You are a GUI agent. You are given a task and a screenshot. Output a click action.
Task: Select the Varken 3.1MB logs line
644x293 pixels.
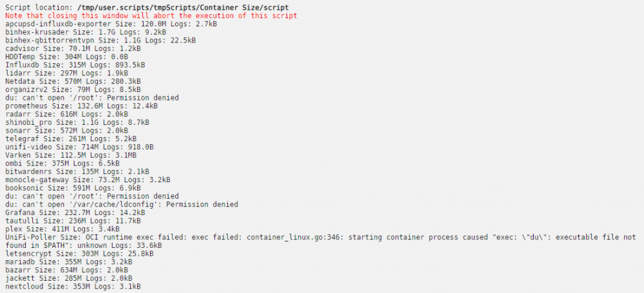point(71,155)
